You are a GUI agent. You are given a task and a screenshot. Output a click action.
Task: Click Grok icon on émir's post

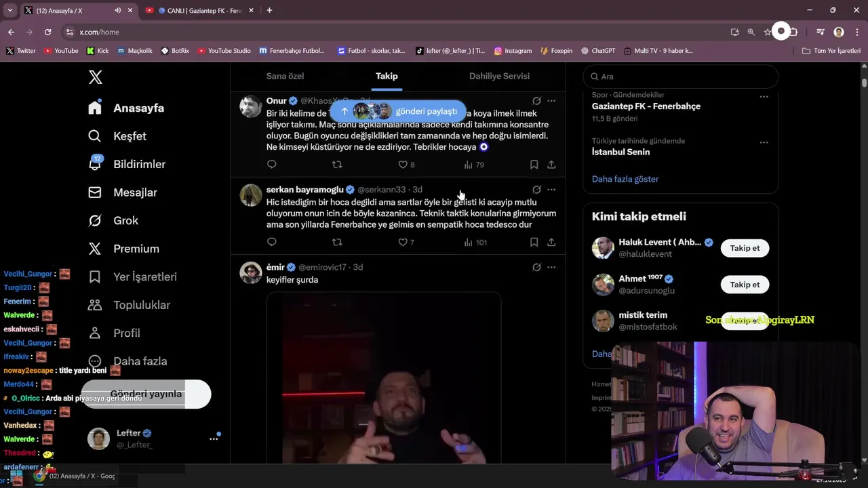coord(536,267)
